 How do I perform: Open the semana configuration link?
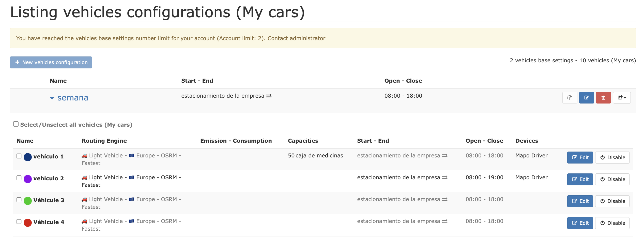(73, 98)
